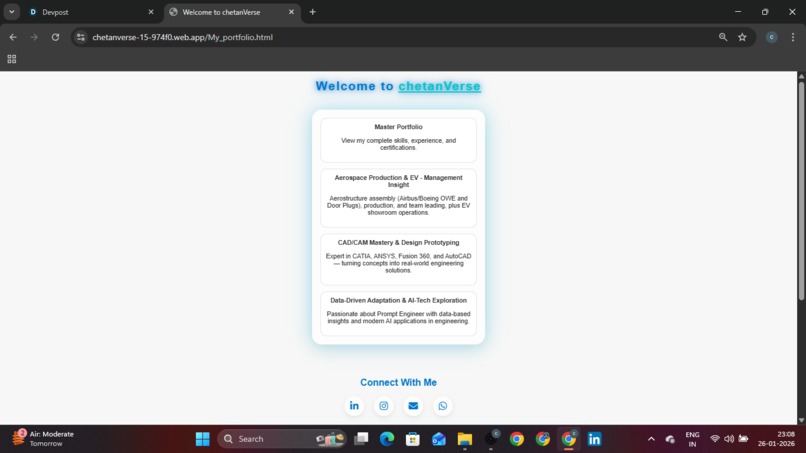Viewport: 806px width, 453px height.
Task: Open CAD/CAM Mastery & Design Prototyping card
Action: click(x=398, y=259)
